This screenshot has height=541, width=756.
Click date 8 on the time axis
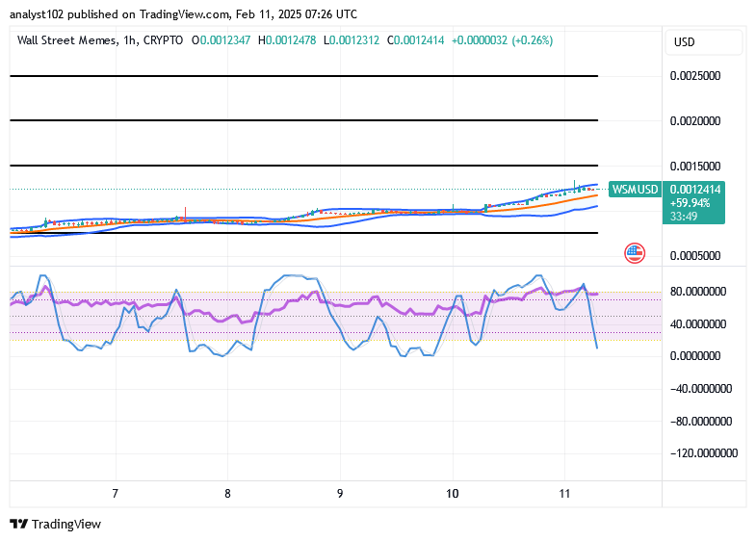pos(227,494)
